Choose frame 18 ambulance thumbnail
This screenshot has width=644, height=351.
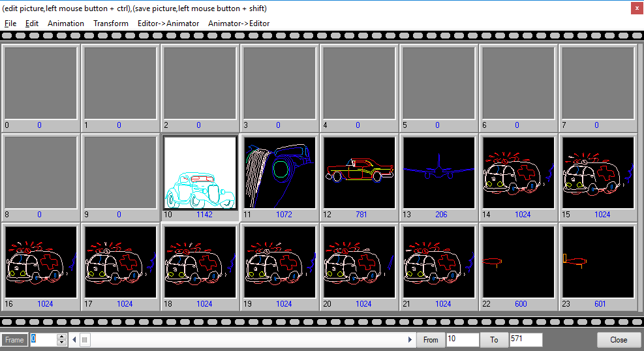click(x=200, y=262)
